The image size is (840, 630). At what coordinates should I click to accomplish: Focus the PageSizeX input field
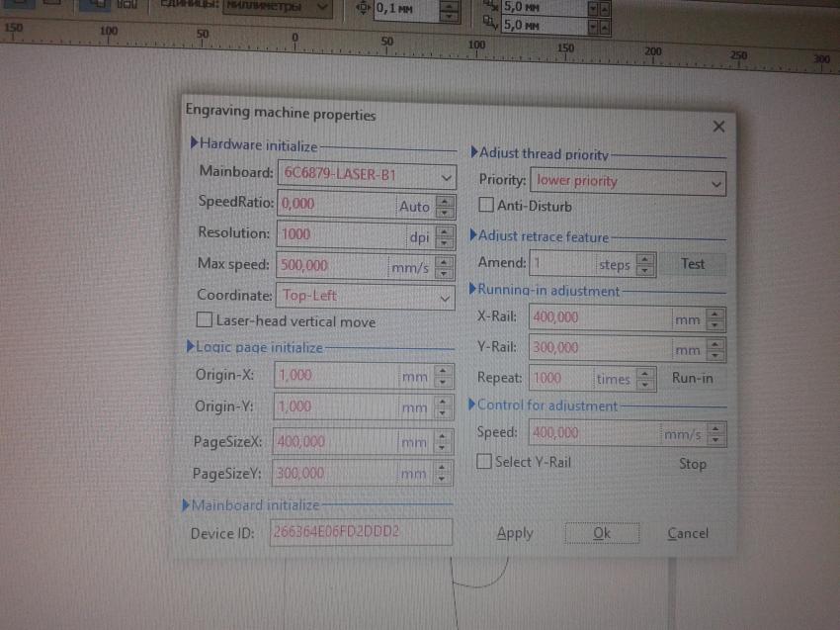click(x=334, y=442)
